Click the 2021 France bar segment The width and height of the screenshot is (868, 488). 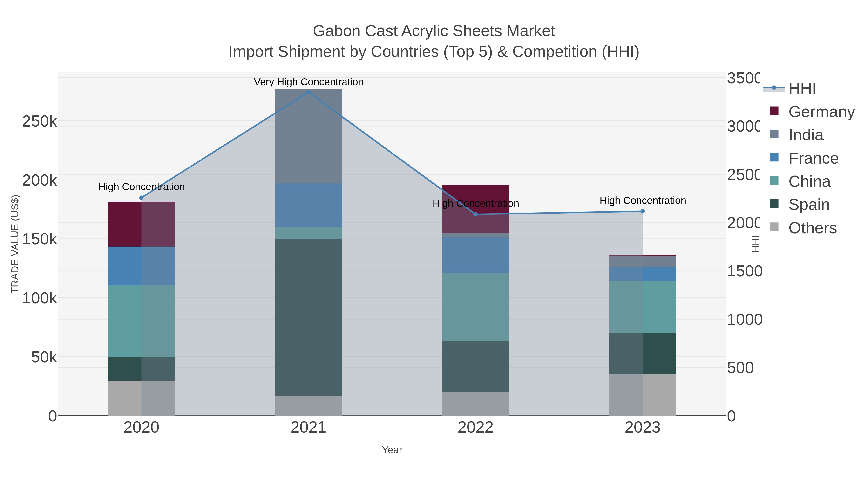tap(308, 205)
